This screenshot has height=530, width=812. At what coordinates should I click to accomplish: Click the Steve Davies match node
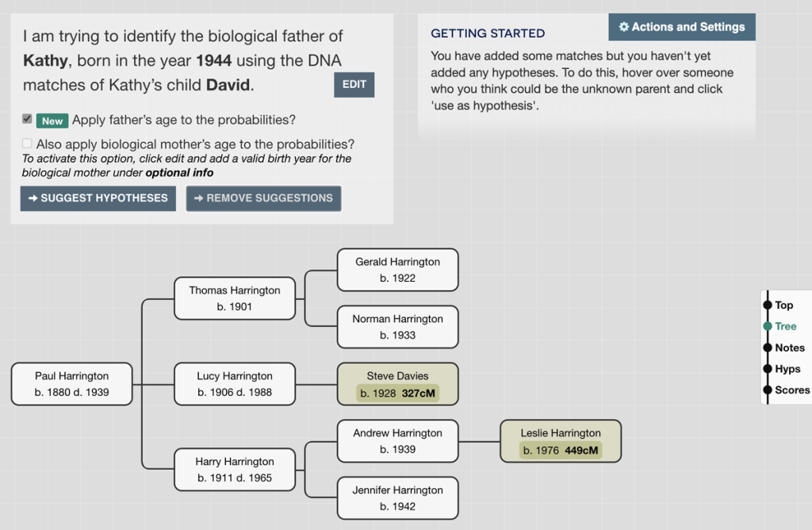(x=397, y=384)
